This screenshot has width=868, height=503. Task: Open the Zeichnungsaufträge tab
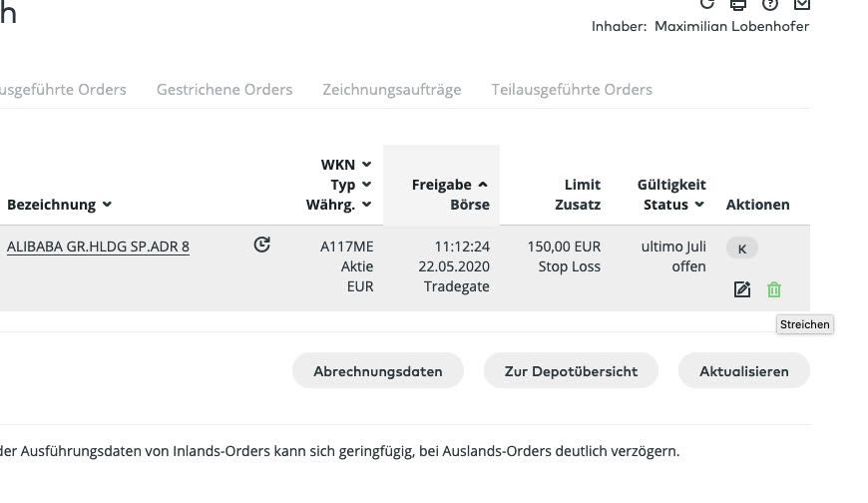pos(391,90)
